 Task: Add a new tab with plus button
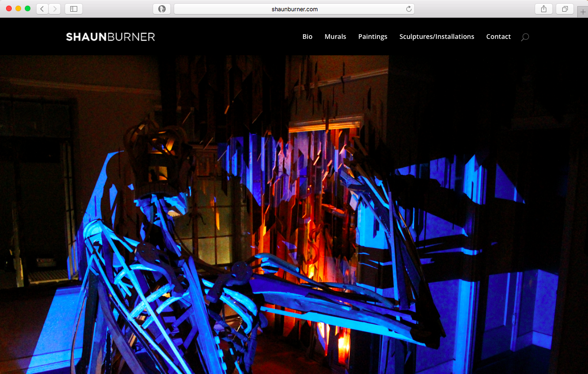pos(582,12)
